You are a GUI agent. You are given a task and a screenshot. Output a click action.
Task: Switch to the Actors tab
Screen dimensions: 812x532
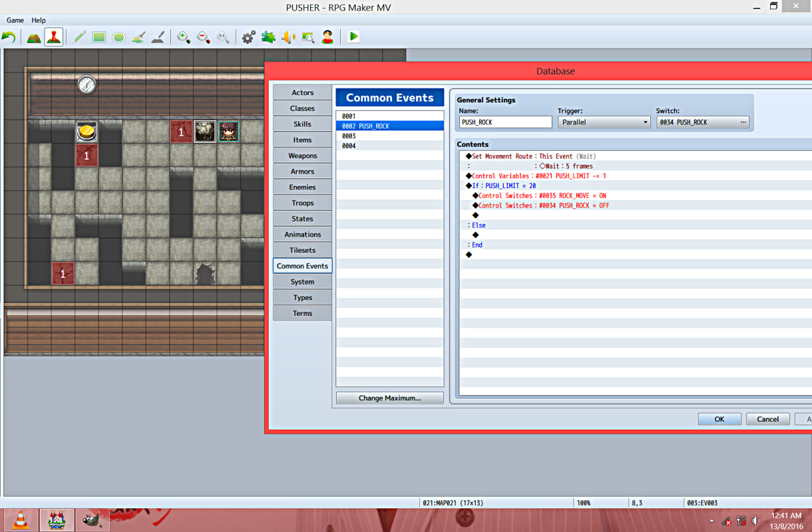[x=302, y=92]
